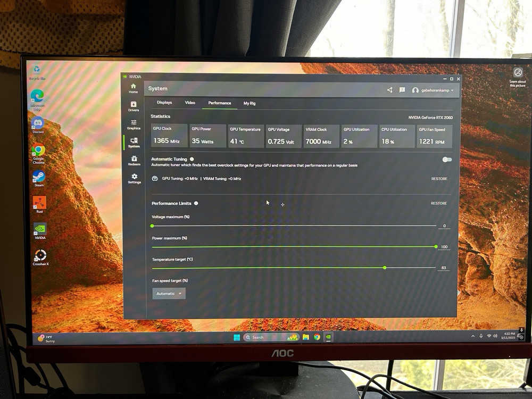Click the GPU Voltage 0.725 Volt tile
This screenshot has width=532, height=399.
click(283, 136)
